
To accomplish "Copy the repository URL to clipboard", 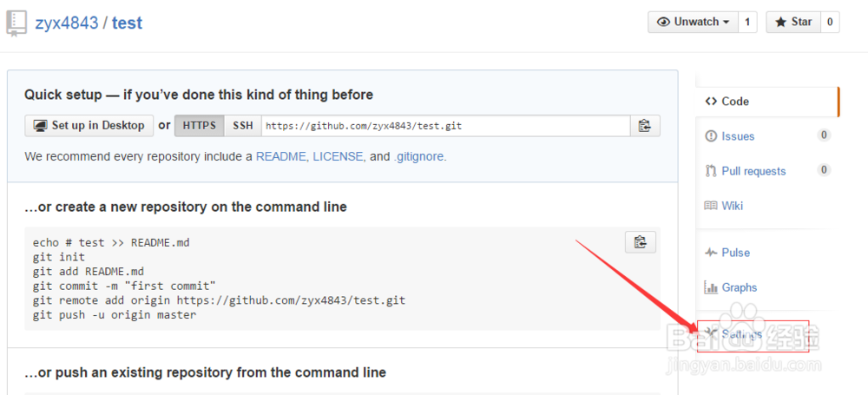I will click(644, 126).
